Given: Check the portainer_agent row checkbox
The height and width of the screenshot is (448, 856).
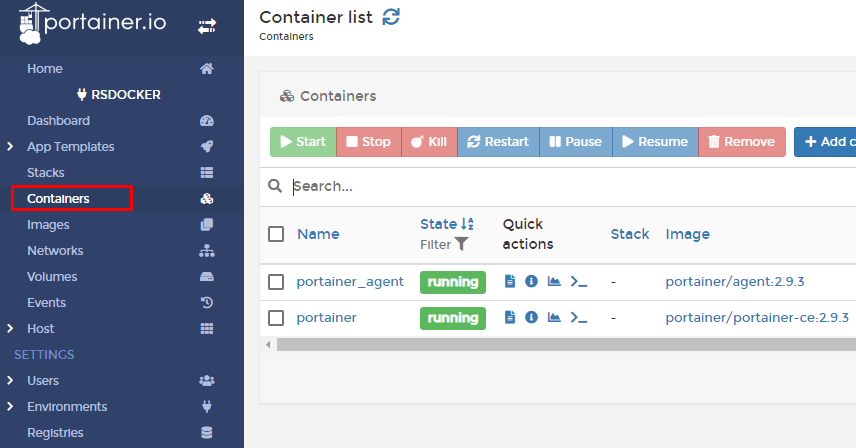Looking at the screenshot, I should pyautogui.click(x=276, y=282).
